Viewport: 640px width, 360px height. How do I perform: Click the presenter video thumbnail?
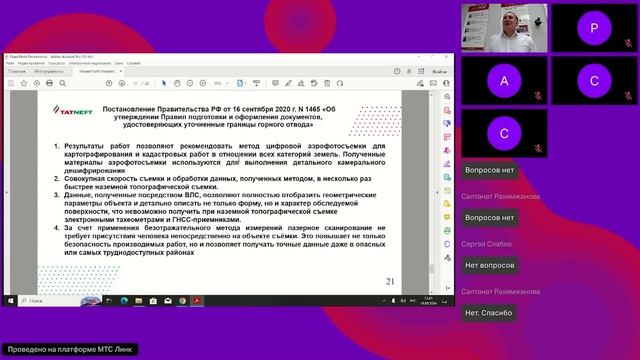[504, 28]
